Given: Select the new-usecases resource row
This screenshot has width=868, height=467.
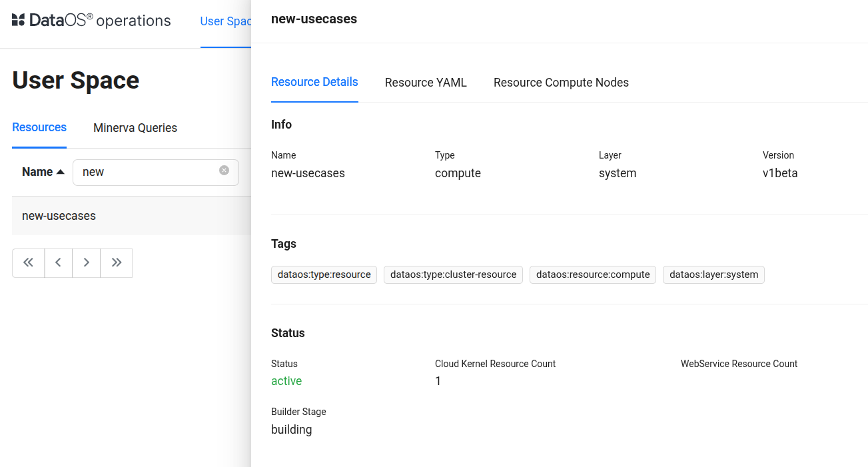Looking at the screenshot, I should [x=59, y=216].
